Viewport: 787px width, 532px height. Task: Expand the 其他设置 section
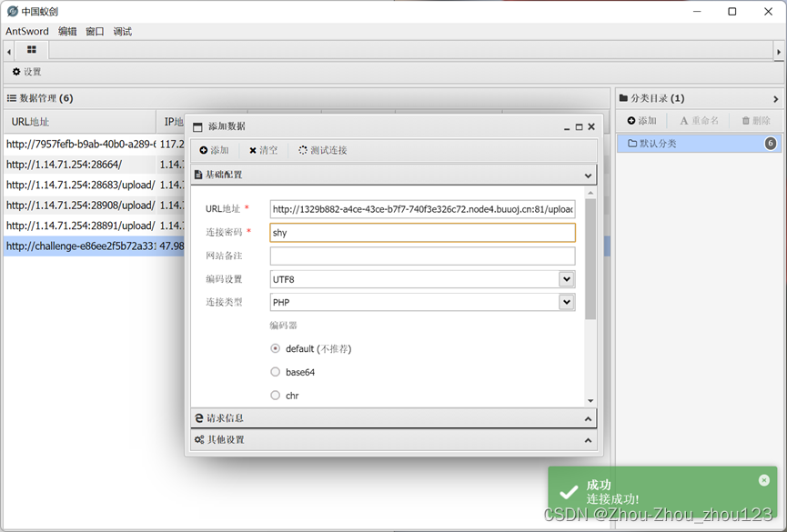(x=394, y=439)
